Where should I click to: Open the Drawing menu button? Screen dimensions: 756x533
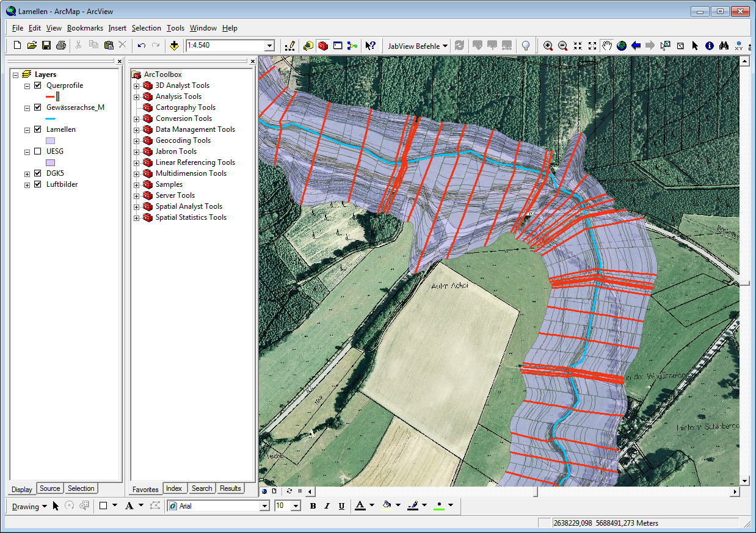pyautogui.click(x=29, y=506)
